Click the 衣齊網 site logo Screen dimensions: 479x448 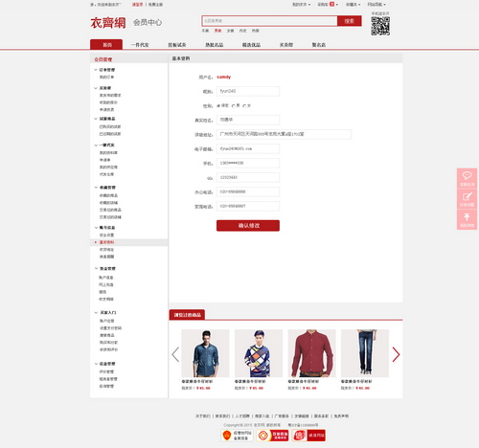point(108,23)
